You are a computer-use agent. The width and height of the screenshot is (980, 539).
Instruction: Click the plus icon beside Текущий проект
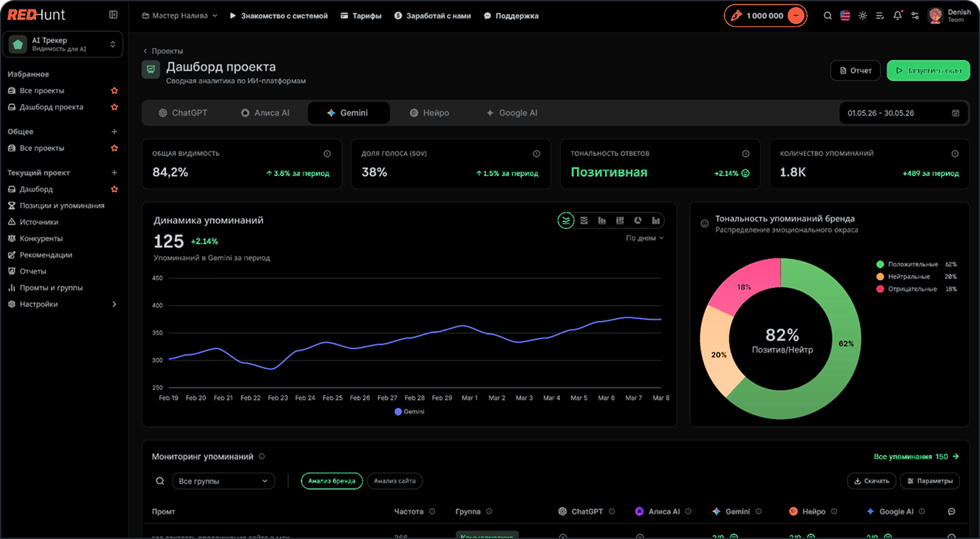click(114, 172)
